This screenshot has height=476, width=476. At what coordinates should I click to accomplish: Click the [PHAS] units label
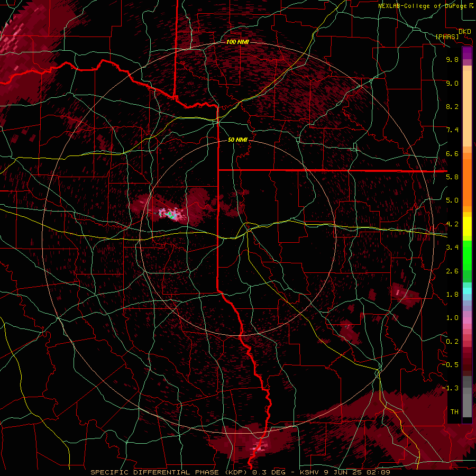pyautogui.click(x=447, y=37)
